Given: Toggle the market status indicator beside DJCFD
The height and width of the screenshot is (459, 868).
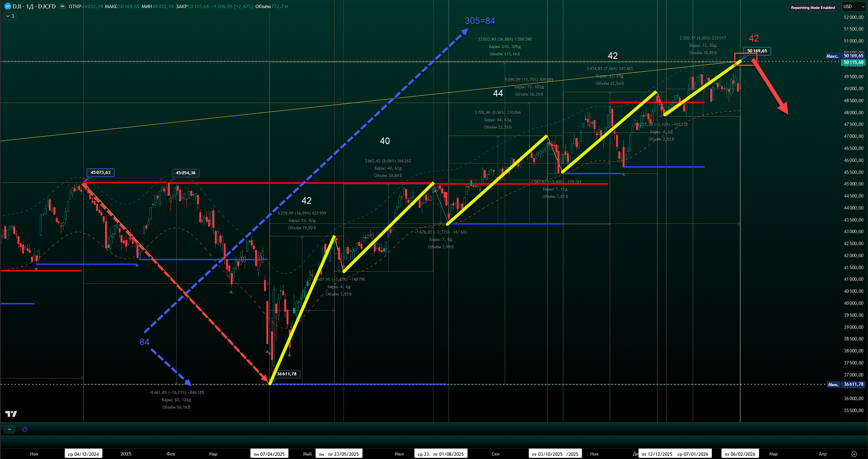Looking at the screenshot, I should pos(62,7).
